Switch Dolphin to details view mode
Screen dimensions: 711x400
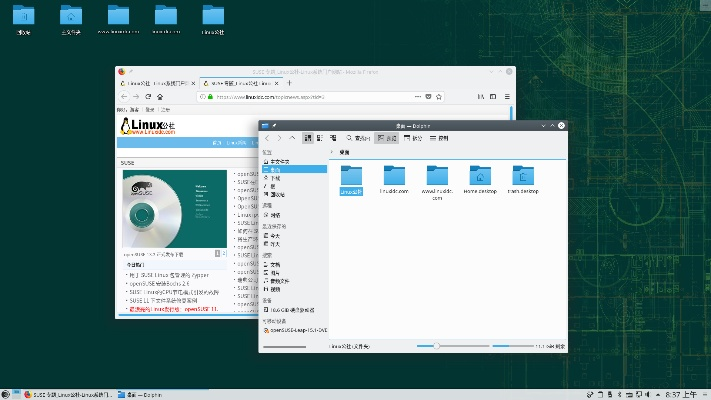332,138
